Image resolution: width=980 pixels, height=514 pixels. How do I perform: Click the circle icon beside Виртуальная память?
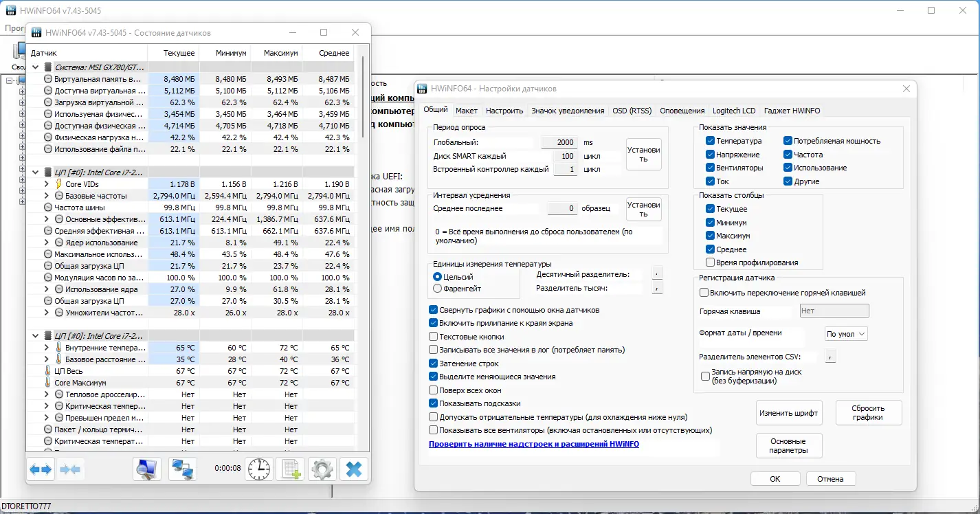coord(48,79)
